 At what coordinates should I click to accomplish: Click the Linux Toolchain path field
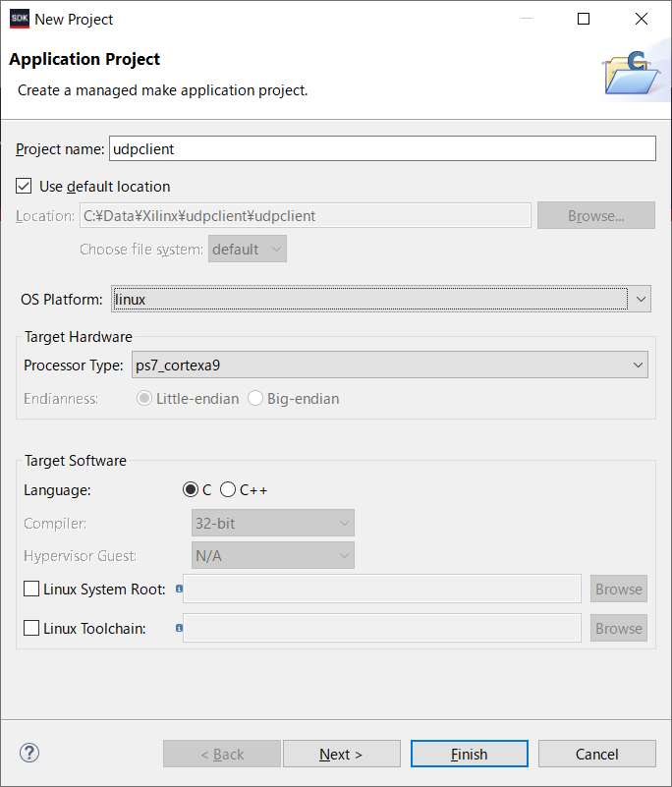tap(382, 628)
